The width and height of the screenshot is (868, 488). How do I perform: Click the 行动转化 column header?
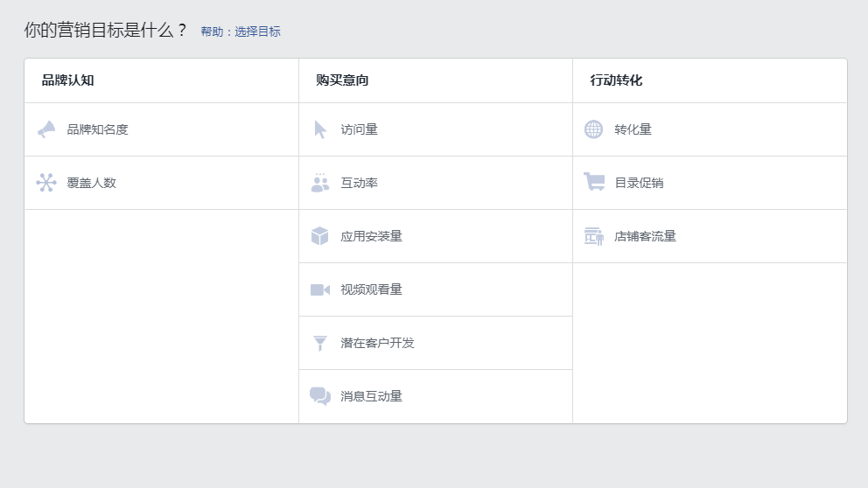(616, 80)
